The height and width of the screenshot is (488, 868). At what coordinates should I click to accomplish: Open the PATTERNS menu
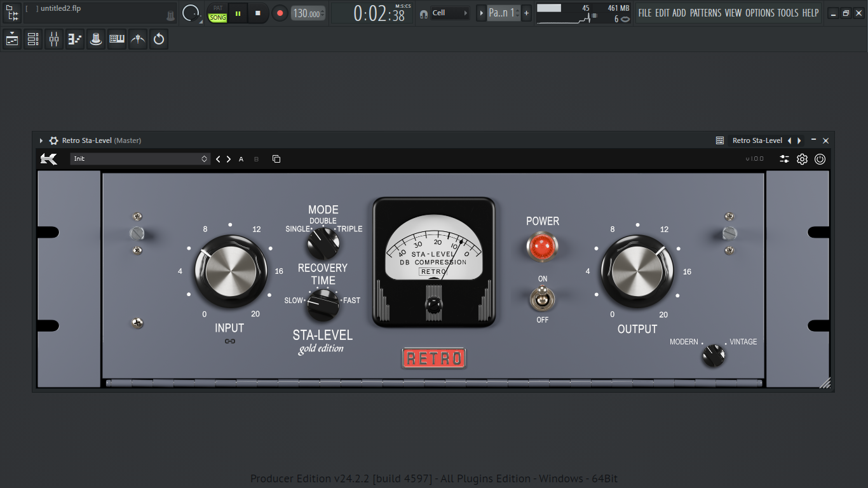pos(705,13)
